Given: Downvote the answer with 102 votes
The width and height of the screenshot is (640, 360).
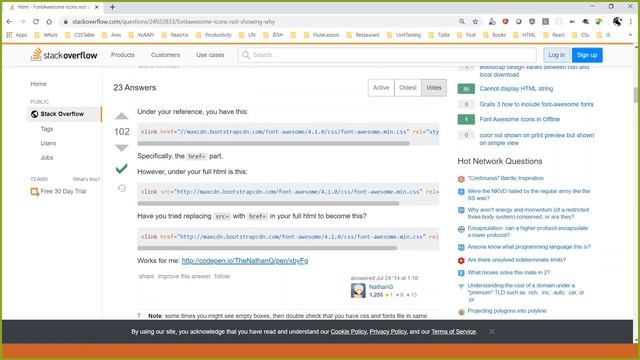Looking at the screenshot, I should [x=122, y=147].
